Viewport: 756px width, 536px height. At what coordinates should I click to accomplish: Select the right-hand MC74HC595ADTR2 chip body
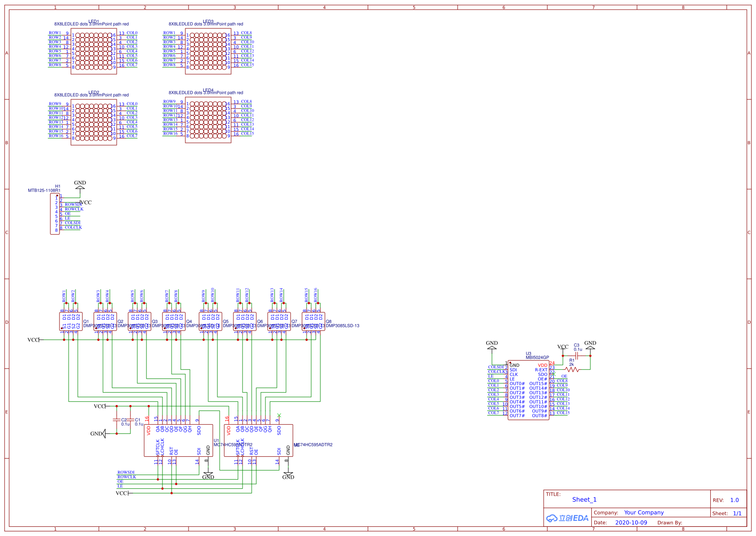pyautogui.click(x=259, y=440)
